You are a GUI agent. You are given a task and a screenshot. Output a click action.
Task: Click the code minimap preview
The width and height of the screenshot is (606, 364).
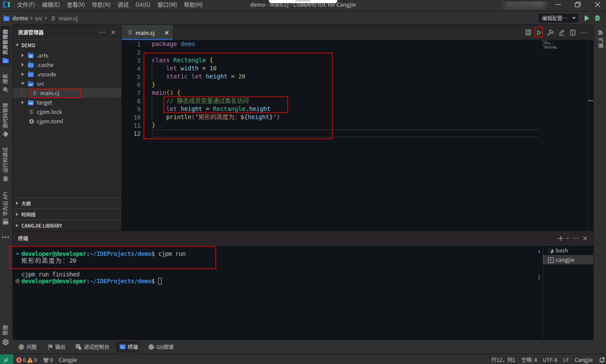coord(549,45)
